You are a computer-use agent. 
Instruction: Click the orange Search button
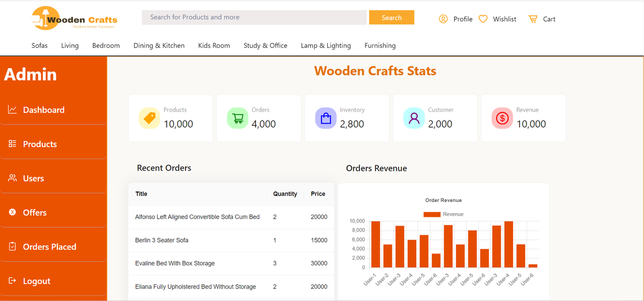coord(391,17)
